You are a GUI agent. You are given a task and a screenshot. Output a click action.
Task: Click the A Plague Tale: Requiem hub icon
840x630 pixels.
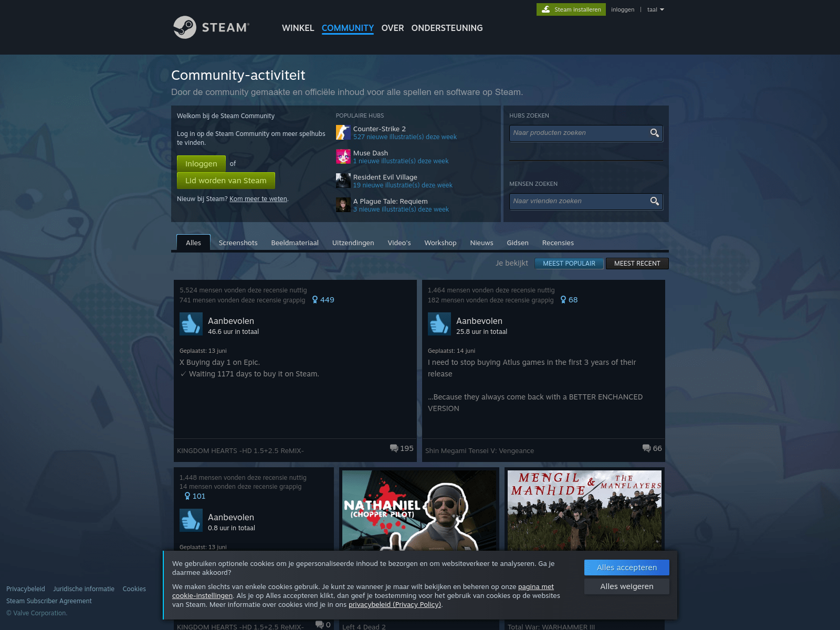tap(343, 205)
